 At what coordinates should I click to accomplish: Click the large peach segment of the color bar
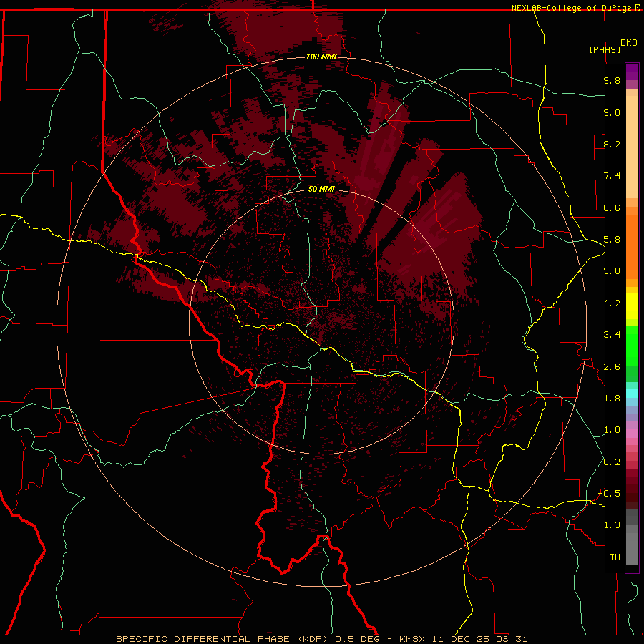pyautogui.click(x=632, y=147)
